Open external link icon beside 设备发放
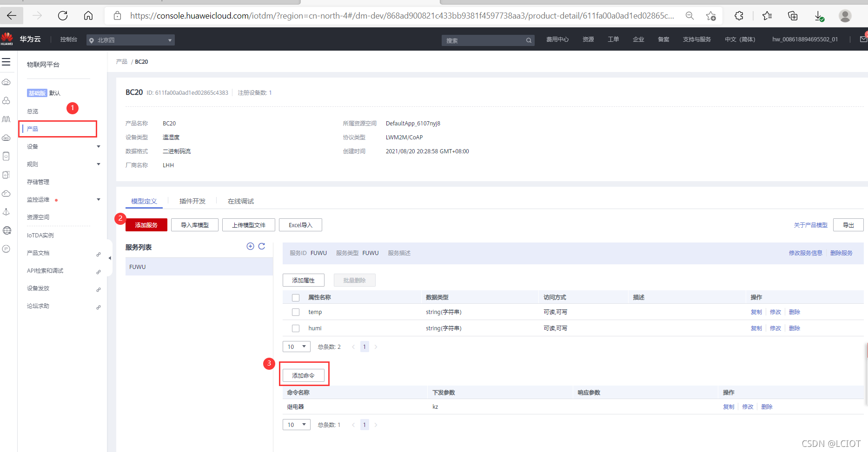Screen dimensions: 868x452 pos(99,289)
